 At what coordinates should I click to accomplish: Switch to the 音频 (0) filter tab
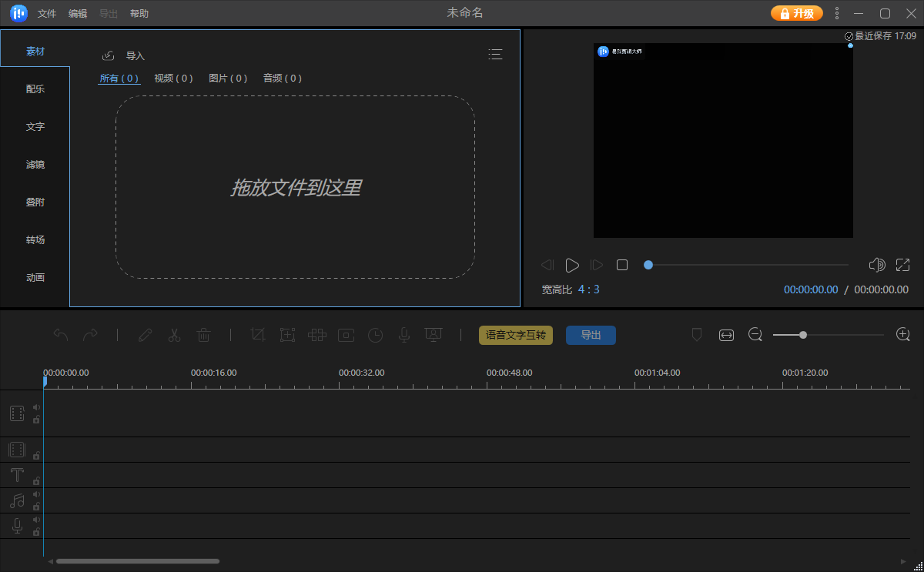pyautogui.click(x=283, y=78)
